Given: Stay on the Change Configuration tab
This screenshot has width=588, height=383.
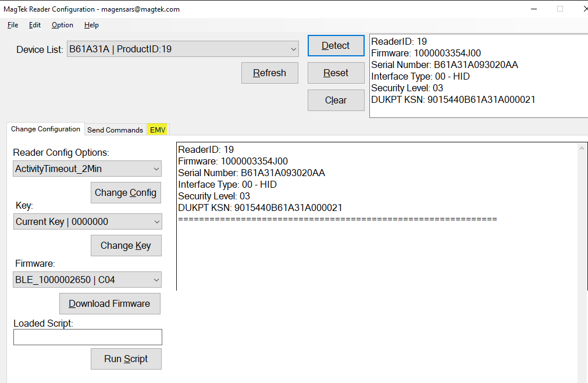Looking at the screenshot, I should point(45,128).
